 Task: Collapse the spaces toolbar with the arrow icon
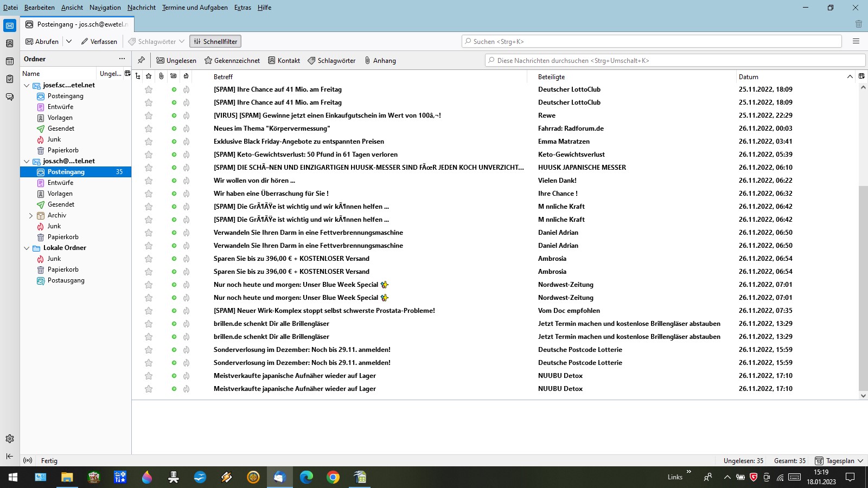[10, 457]
